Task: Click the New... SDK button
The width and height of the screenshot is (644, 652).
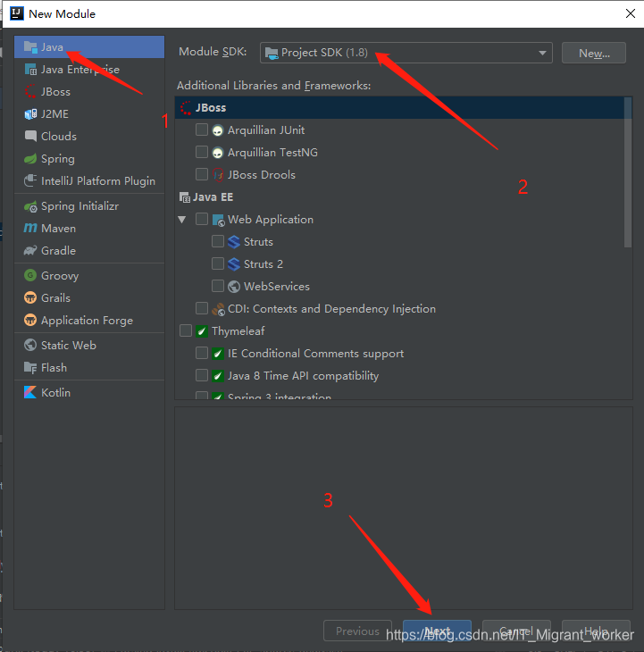Action: (594, 54)
